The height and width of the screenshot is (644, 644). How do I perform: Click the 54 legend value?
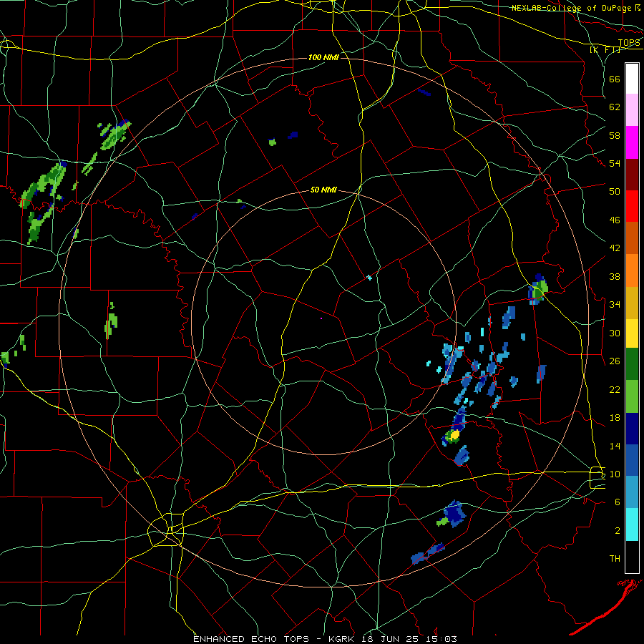click(615, 163)
